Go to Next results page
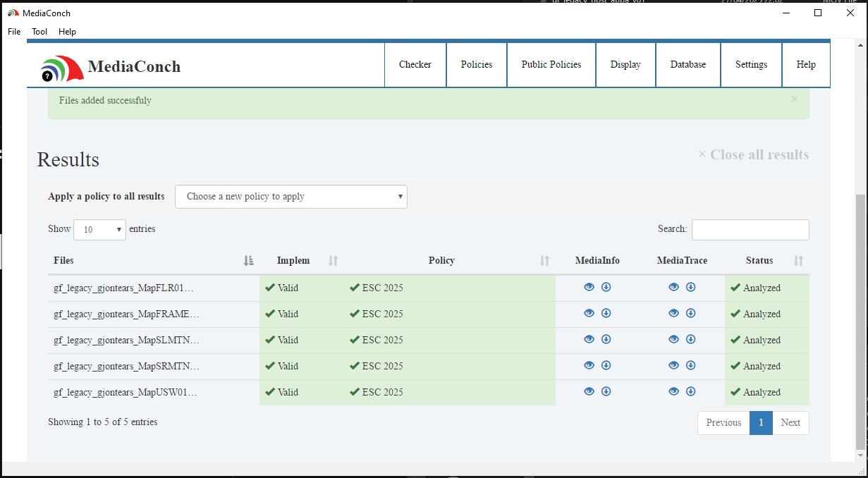 [x=790, y=423]
